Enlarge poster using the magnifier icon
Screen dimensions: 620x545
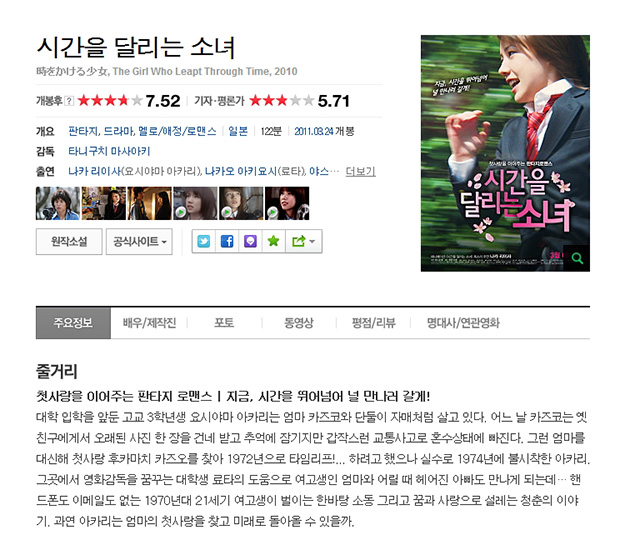pos(577,258)
